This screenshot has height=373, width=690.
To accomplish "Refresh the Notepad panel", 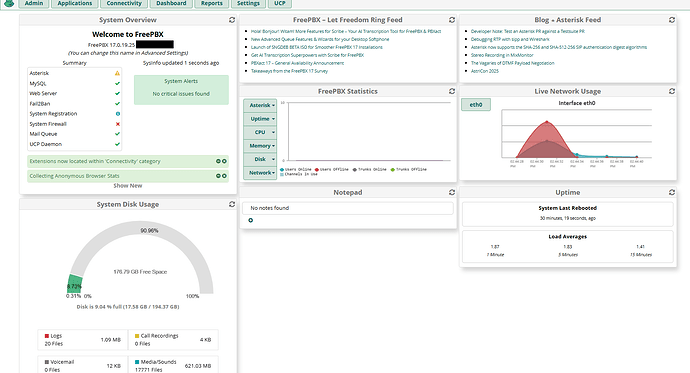I will click(x=452, y=192).
